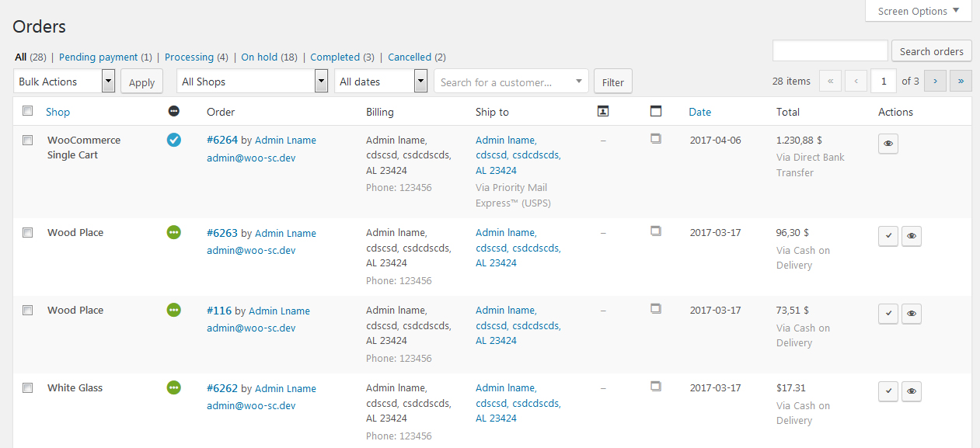Image resolution: width=980 pixels, height=448 pixels.
Task: Show All orders filter
Action: pos(21,57)
